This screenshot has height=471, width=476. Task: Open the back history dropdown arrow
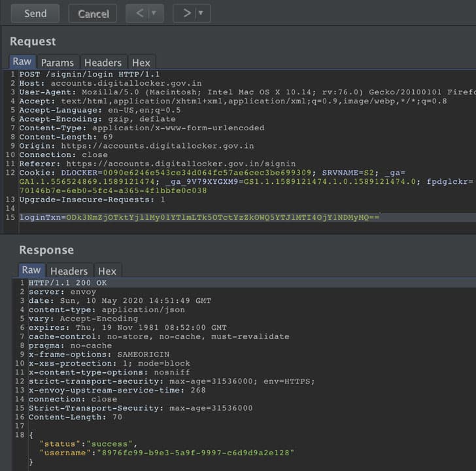(x=154, y=13)
